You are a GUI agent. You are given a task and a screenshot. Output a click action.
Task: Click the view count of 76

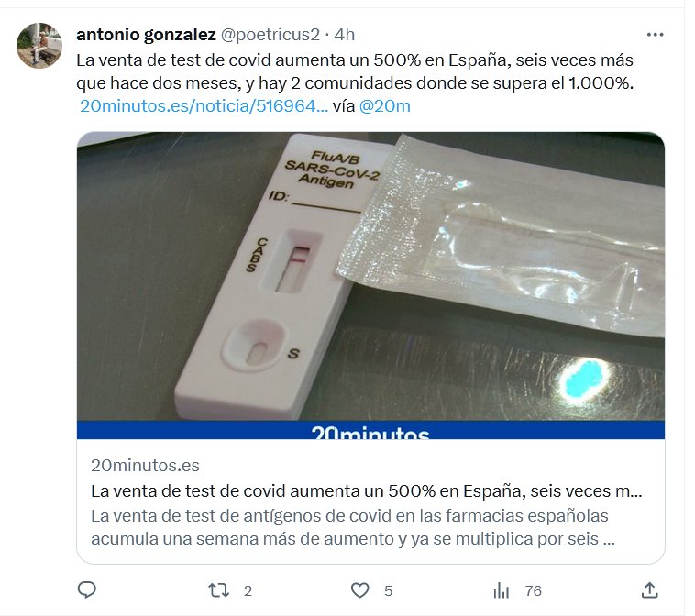pos(534,591)
